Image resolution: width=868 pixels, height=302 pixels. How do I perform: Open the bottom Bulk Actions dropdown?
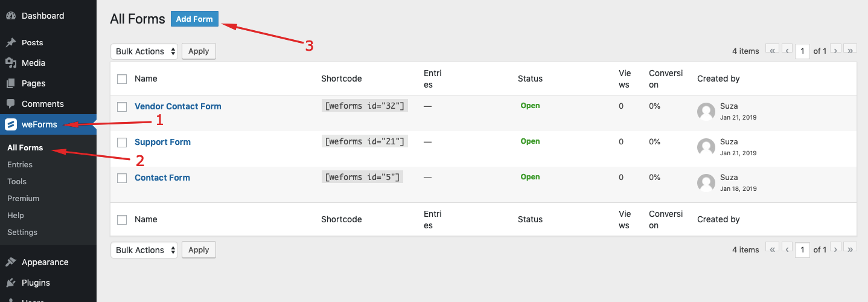coord(144,250)
